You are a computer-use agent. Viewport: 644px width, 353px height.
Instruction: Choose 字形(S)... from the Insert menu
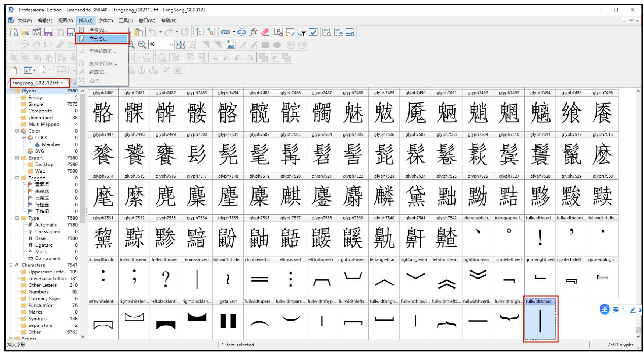click(98, 39)
